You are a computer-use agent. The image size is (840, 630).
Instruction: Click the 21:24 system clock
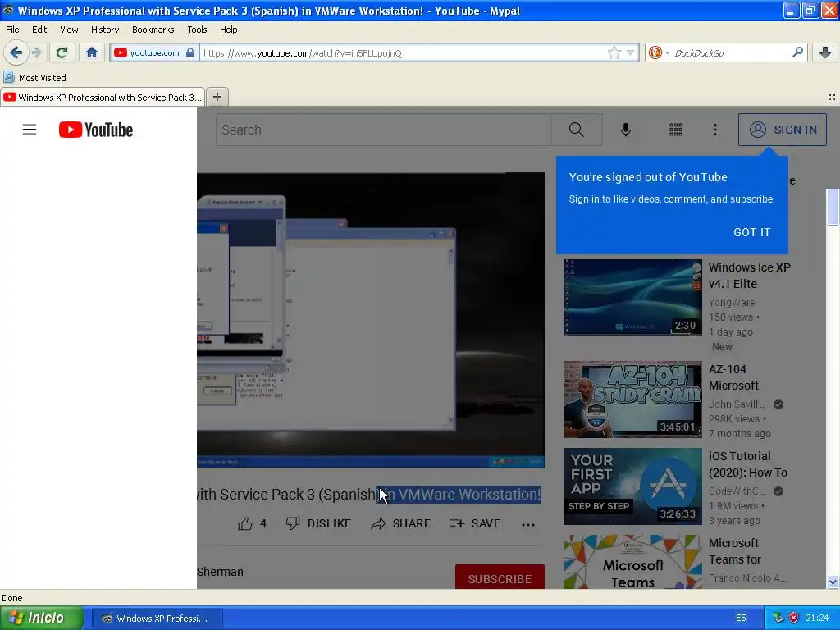click(817, 618)
